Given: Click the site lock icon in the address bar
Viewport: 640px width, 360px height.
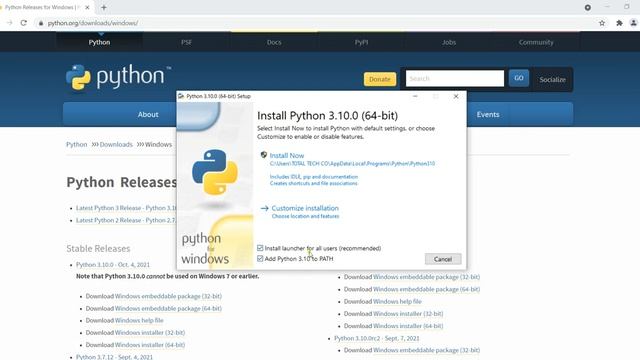Looking at the screenshot, I should coord(41,23).
